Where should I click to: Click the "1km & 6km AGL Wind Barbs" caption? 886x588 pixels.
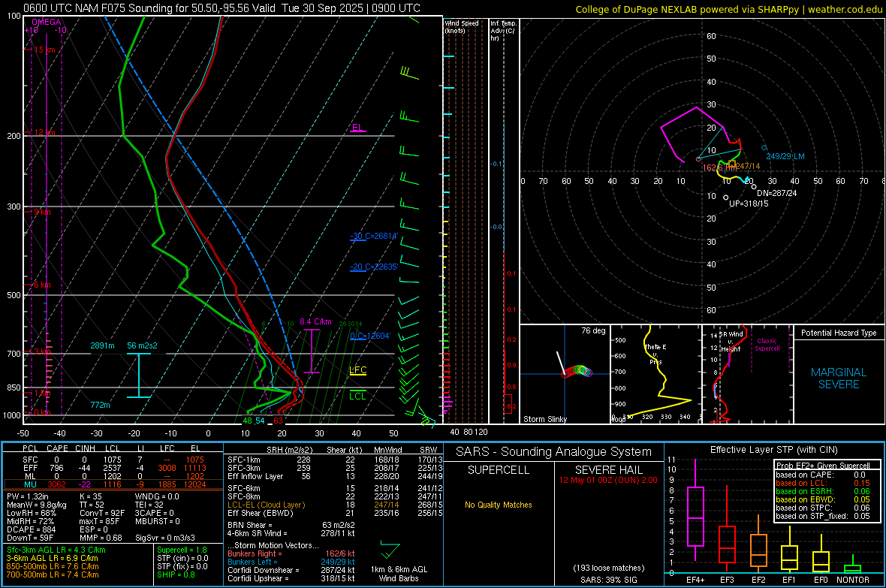[399, 574]
